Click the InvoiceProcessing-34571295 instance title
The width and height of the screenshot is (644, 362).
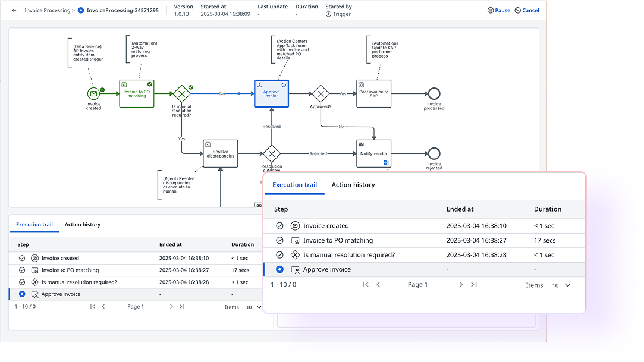122,10
